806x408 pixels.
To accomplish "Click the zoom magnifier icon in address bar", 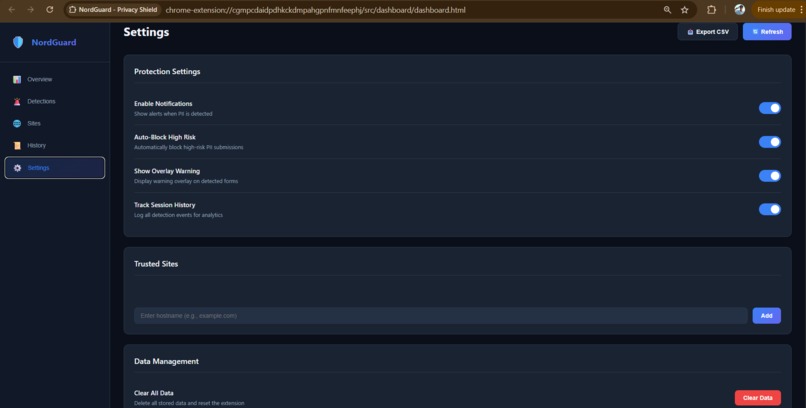I will pos(667,10).
